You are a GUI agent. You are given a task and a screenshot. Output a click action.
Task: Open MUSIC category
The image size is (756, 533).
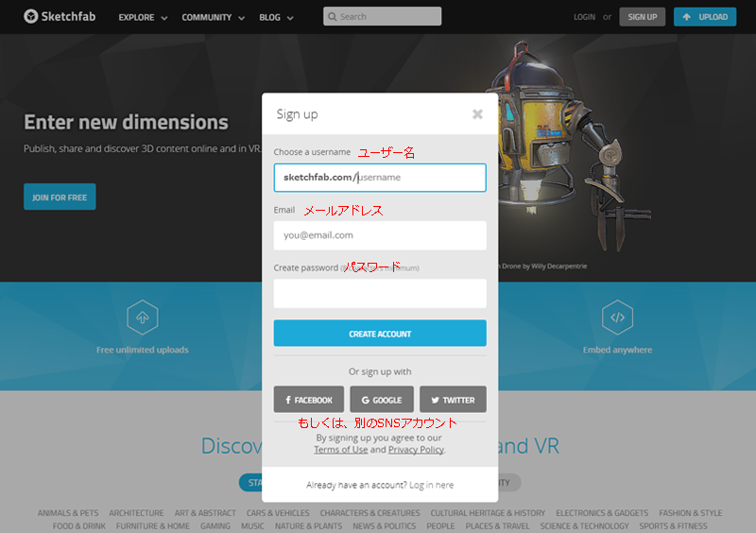(x=252, y=525)
